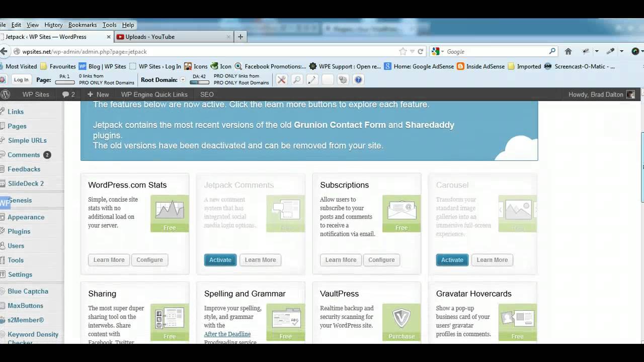Click SEO toolbar magnifier icon
Image resolution: width=644 pixels, height=362 pixels.
(x=297, y=79)
